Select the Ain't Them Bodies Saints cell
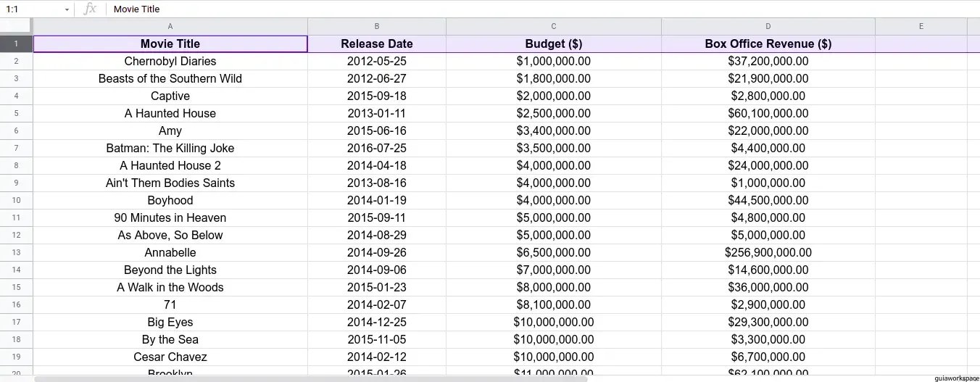The image size is (980, 382). tap(170, 183)
